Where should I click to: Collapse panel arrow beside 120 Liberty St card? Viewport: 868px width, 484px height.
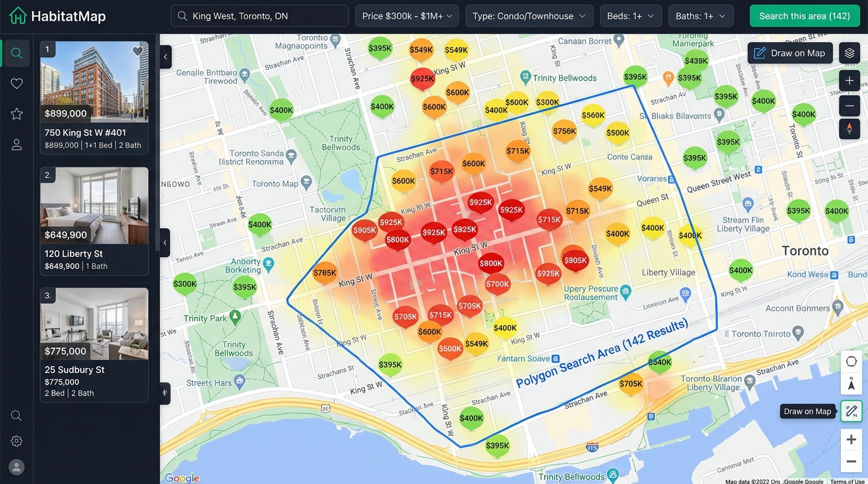tap(165, 243)
